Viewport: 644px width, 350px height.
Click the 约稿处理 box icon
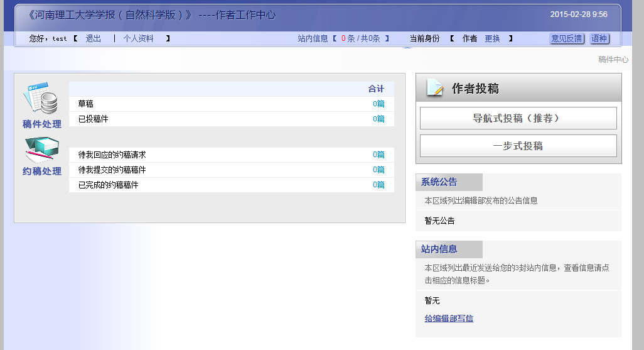[42, 150]
